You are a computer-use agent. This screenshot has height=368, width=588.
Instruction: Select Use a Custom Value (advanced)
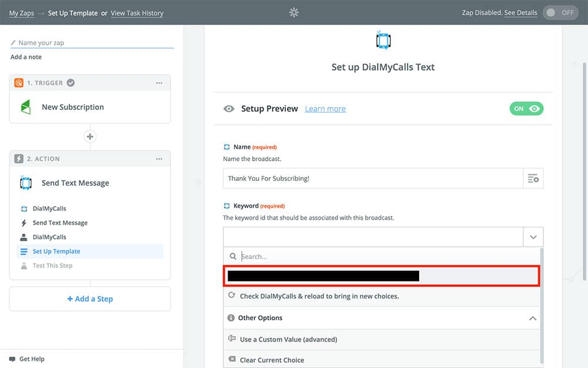pyautogui.click(x=288, y=339)
